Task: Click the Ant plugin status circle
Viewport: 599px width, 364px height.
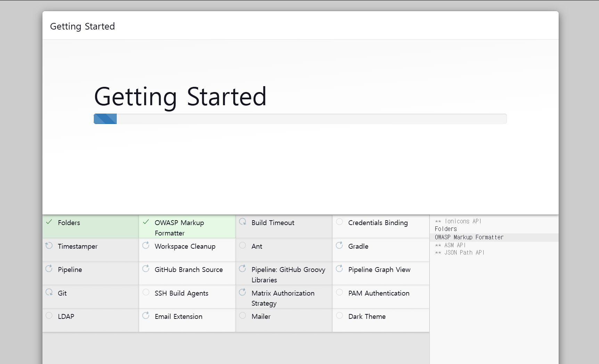Action: (x=243, y=245)
